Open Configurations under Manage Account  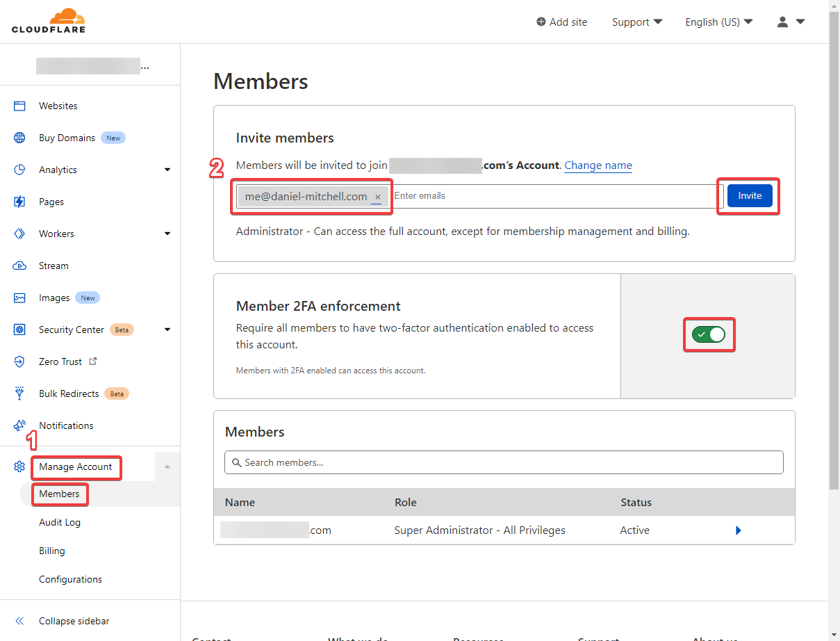(x=70, y=579)
